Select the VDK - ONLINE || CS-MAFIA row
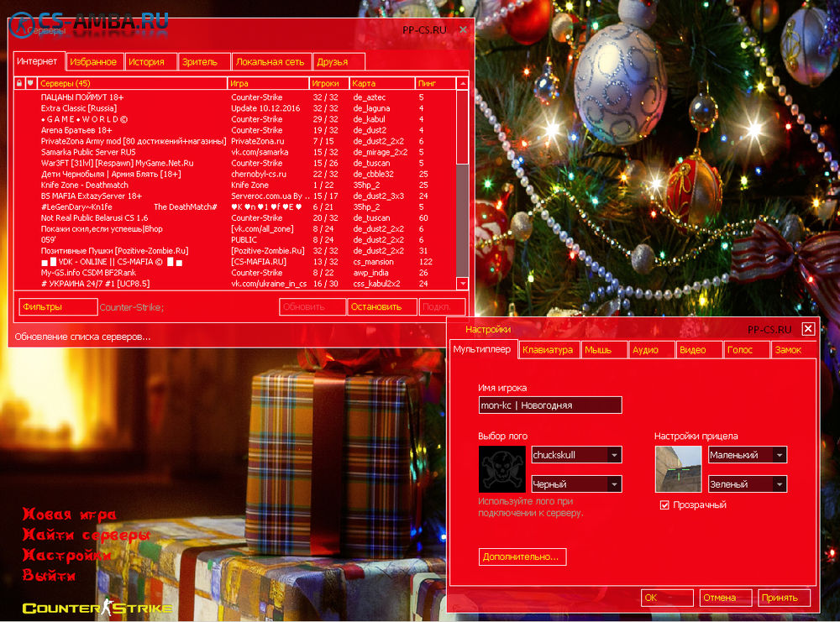Viewport: 840px width, 622px height. click(x=235, y=262)
